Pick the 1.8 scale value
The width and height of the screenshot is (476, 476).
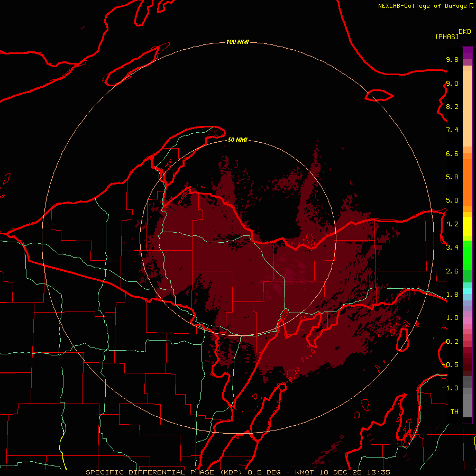[452, 295]
